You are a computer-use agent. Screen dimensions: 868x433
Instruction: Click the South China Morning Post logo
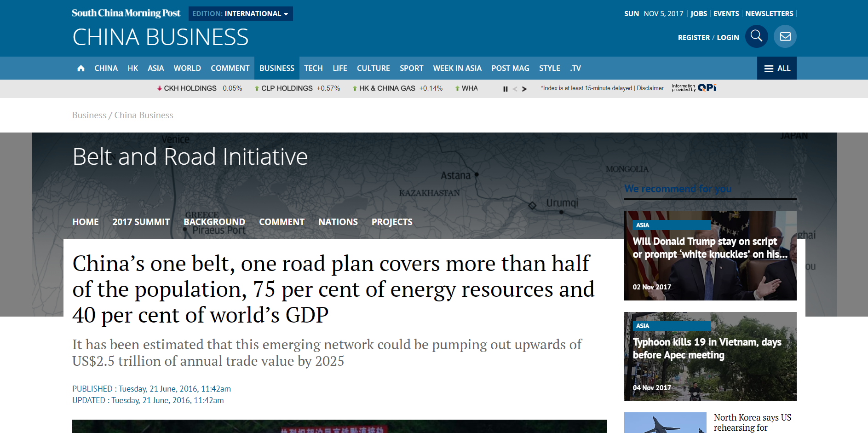126,13
